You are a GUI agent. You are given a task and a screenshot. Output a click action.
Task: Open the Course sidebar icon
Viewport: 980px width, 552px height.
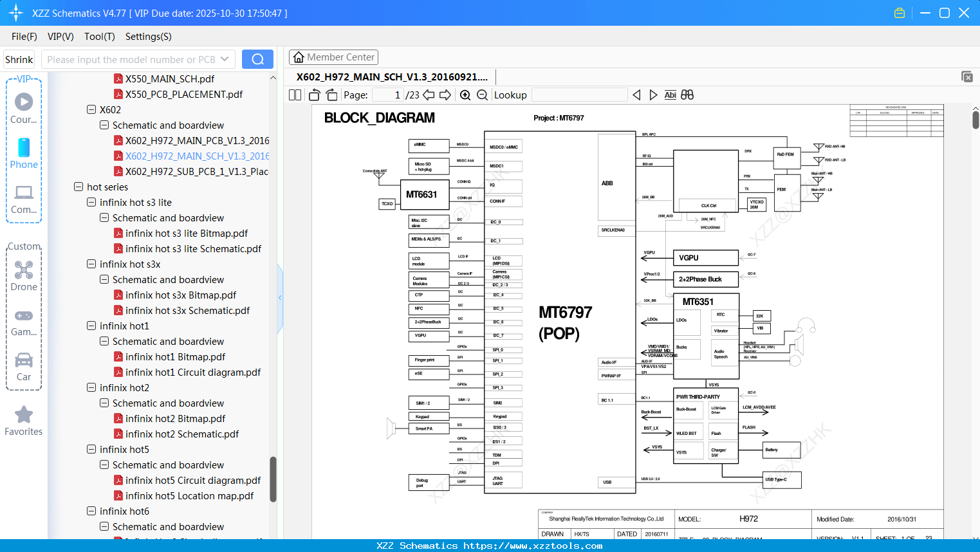point(24,107)
